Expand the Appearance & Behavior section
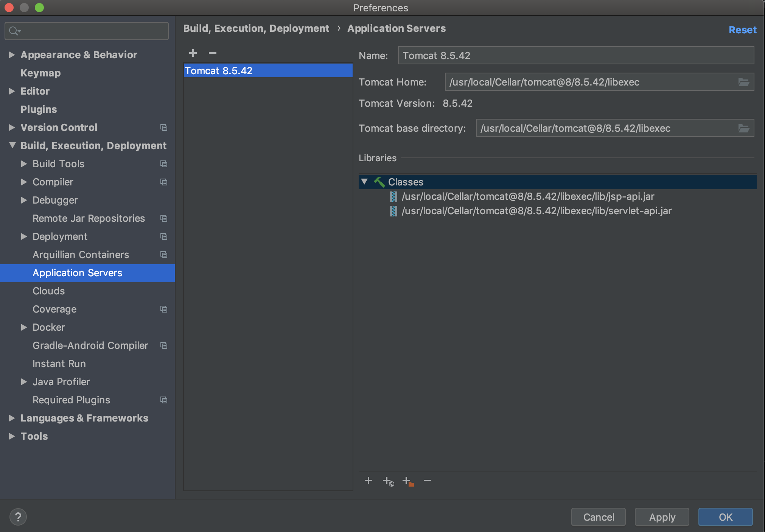Image resolution: width=765 pixels, height=532 pixels. (x=12, y=55)
